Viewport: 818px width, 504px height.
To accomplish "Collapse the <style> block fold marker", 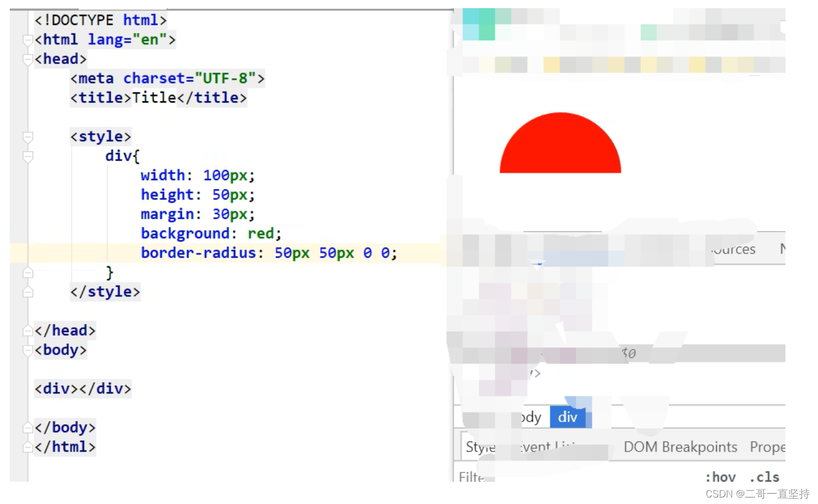I will [x=28, y=137].
